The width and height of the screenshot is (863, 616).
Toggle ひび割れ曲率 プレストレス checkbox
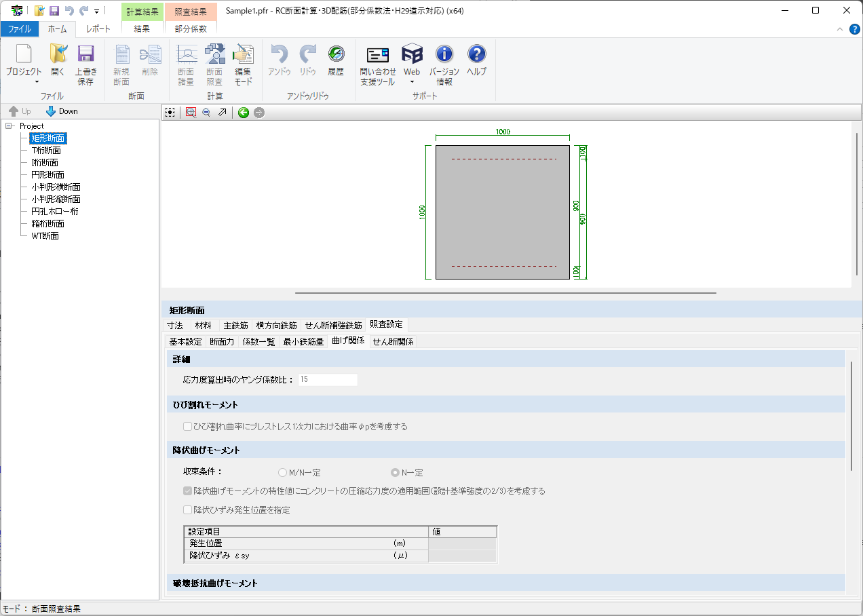tap(188, 427)
